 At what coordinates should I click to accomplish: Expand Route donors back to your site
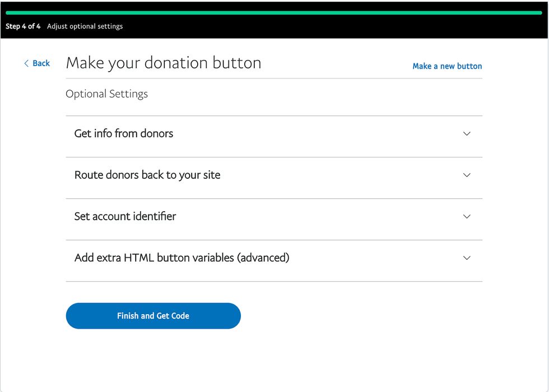pos(147,175)
